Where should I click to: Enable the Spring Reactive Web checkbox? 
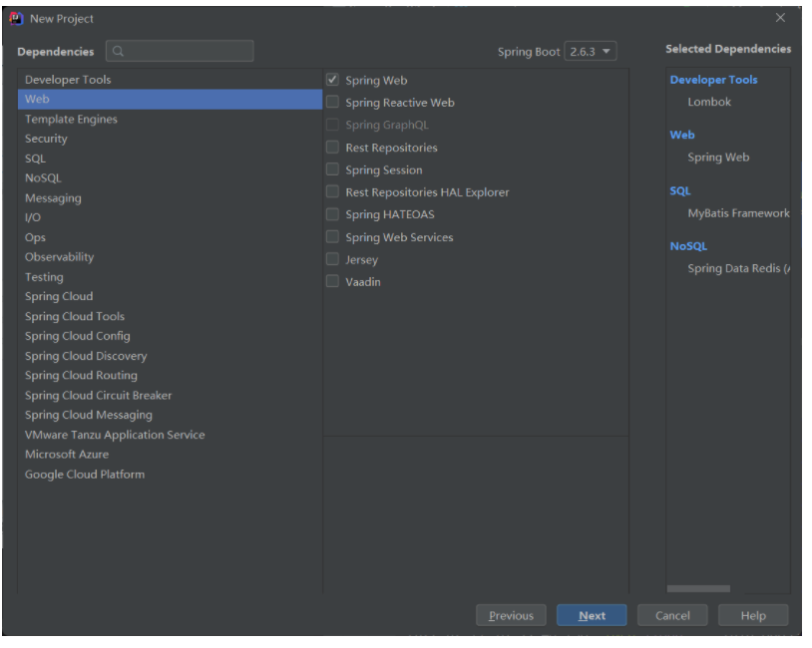[x=333, y=103]
